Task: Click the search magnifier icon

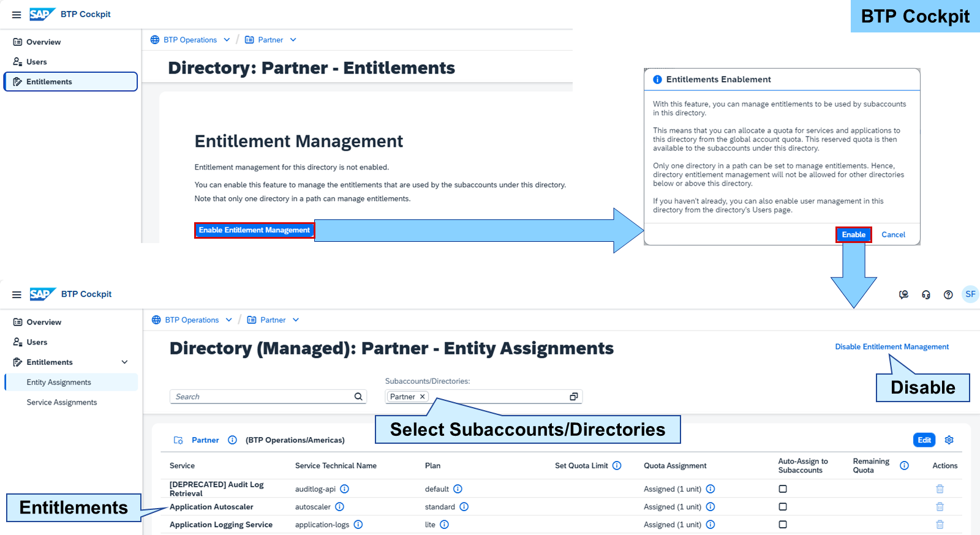Action: [358, 397]
